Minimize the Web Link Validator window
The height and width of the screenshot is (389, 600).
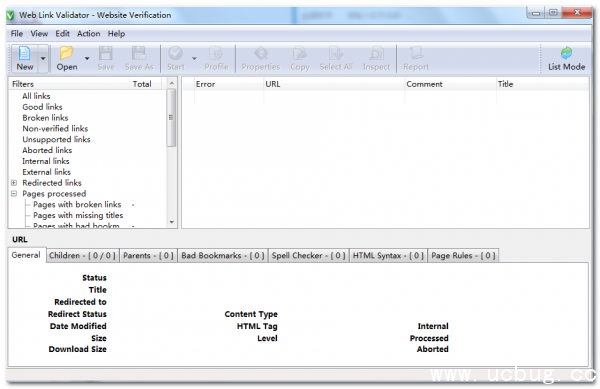[x=536, y=13]
